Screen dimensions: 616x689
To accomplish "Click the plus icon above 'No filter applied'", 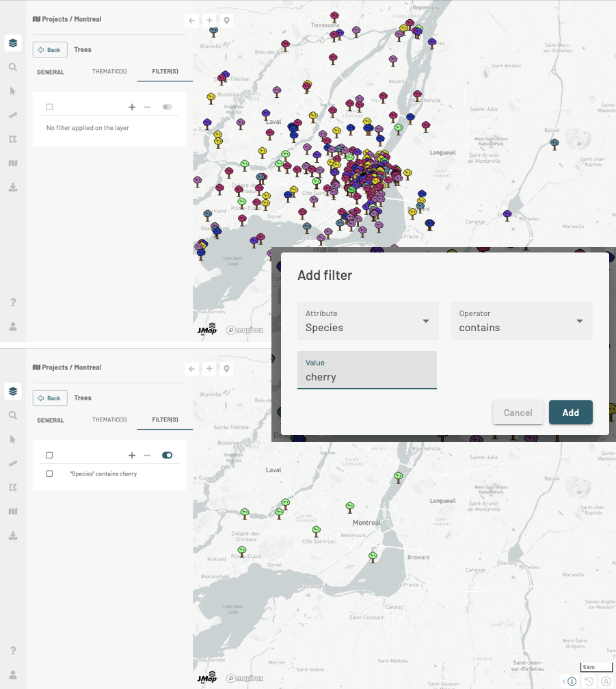I will pyautogui.click(x=132, y=107).
